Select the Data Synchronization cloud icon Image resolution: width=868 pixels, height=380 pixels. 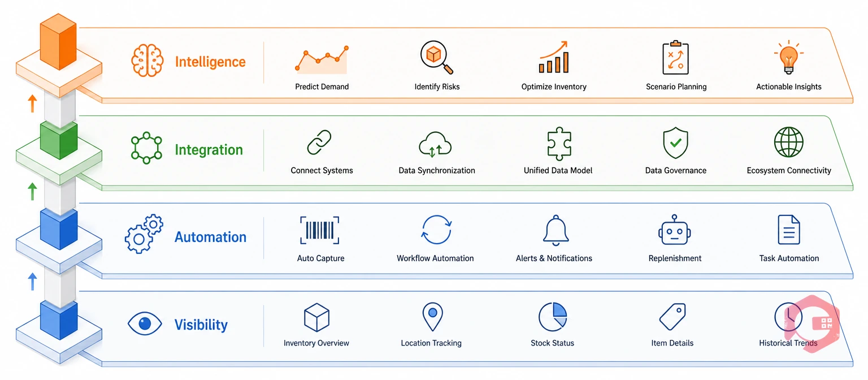(435, 143)
